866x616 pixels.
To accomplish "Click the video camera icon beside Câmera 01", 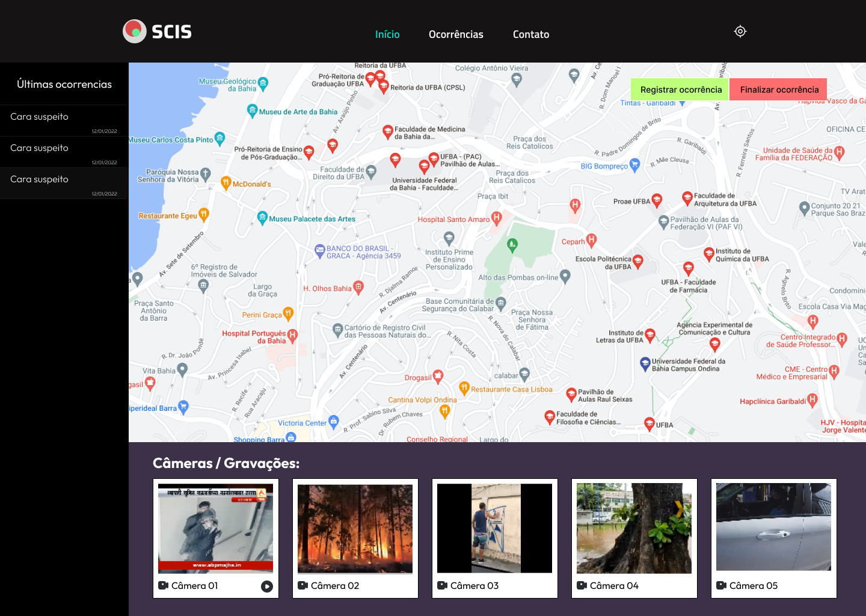I will coord(163,585).
